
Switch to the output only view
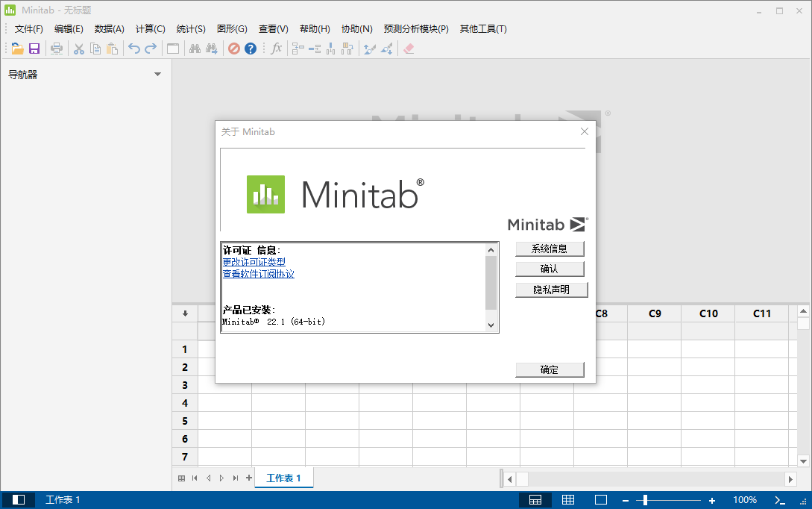pyautogui.click(x=601, y=500)
